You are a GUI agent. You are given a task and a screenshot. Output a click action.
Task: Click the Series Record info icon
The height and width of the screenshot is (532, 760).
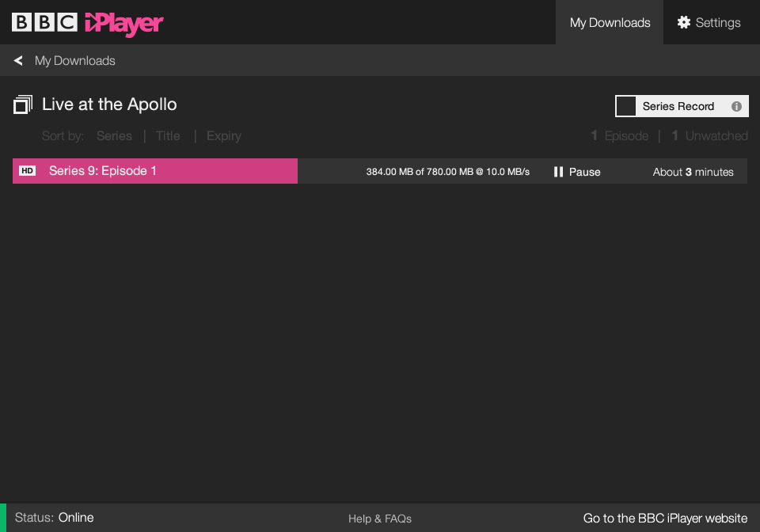click(x=736, y=107)
